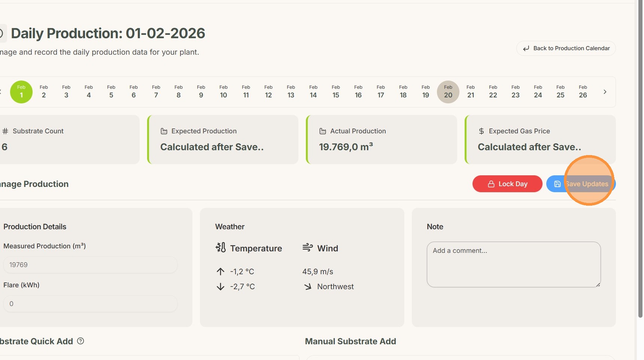Image resolution: width=644 pixels, height=360 pixels.
Task: Click the padlock icon on Lock Day
Action: 491,184
